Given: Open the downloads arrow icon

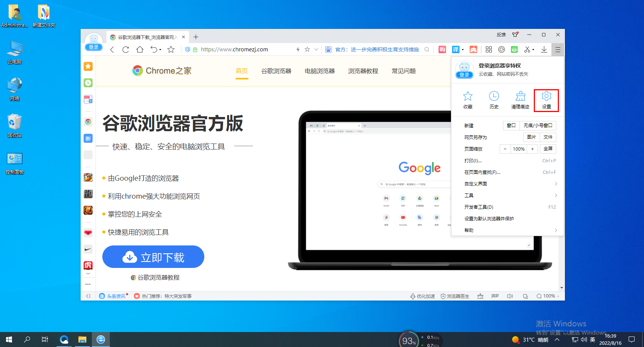Looking at the screenshot, I should (x=544, y=49).
